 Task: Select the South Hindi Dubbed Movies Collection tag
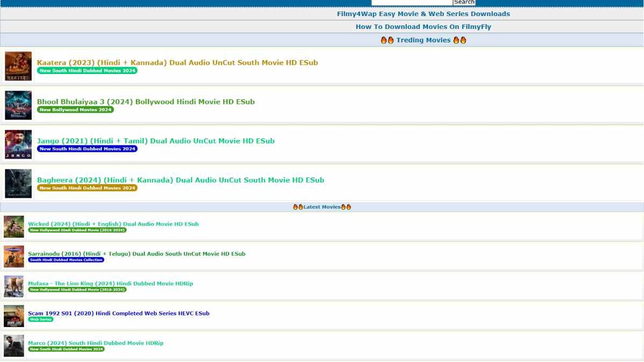[x=66, y=260]
